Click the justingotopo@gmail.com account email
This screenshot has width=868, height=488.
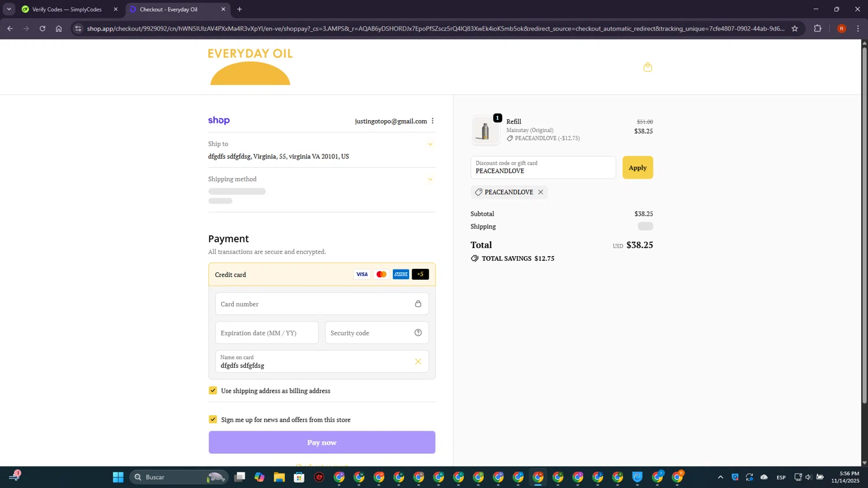(391, 121)
